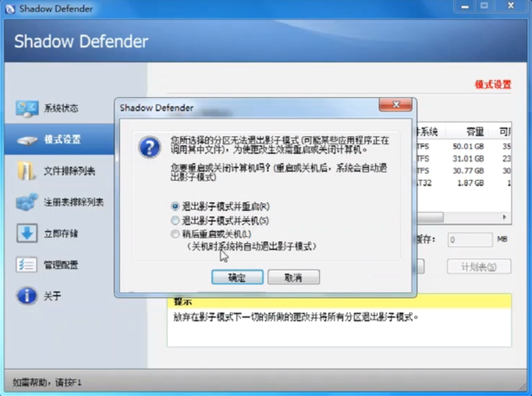Click the red 模式设置 page heading
Image resolution: width=532 pixels, height=396 pixels.
[493, 84]
